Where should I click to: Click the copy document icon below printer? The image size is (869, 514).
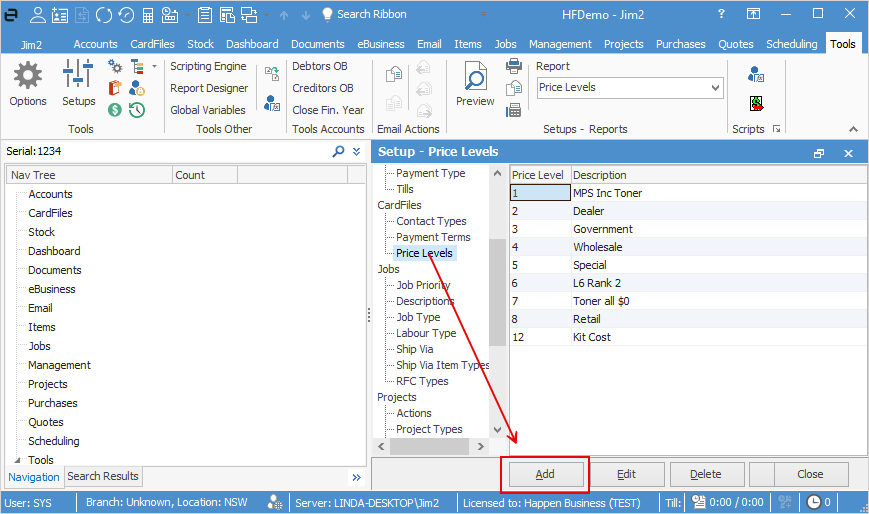[514, 88]
